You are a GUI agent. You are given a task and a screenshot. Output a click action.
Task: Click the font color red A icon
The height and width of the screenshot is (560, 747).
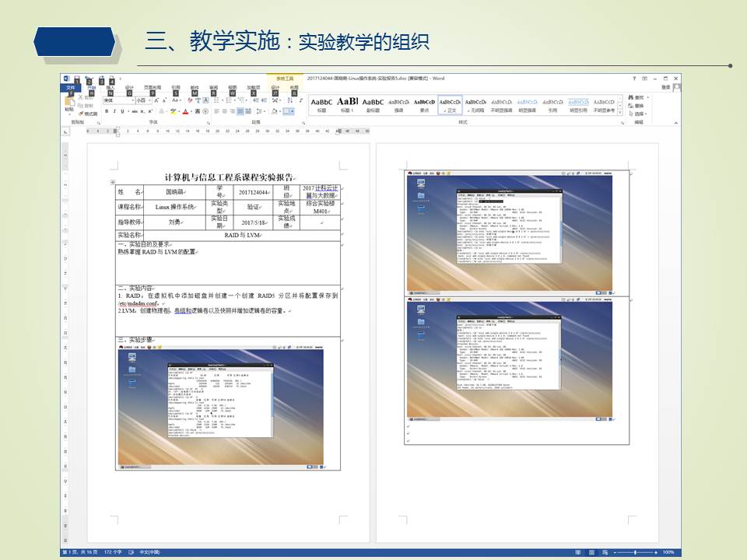click(187, 111)
